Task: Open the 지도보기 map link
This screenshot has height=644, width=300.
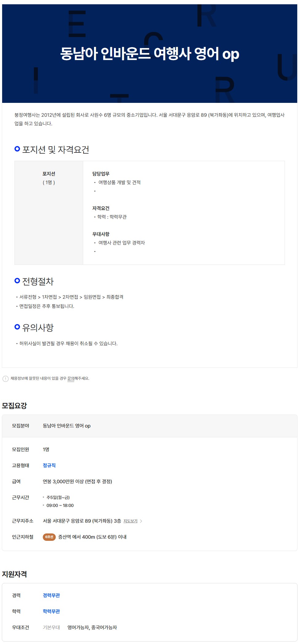Action: (130, 521)
